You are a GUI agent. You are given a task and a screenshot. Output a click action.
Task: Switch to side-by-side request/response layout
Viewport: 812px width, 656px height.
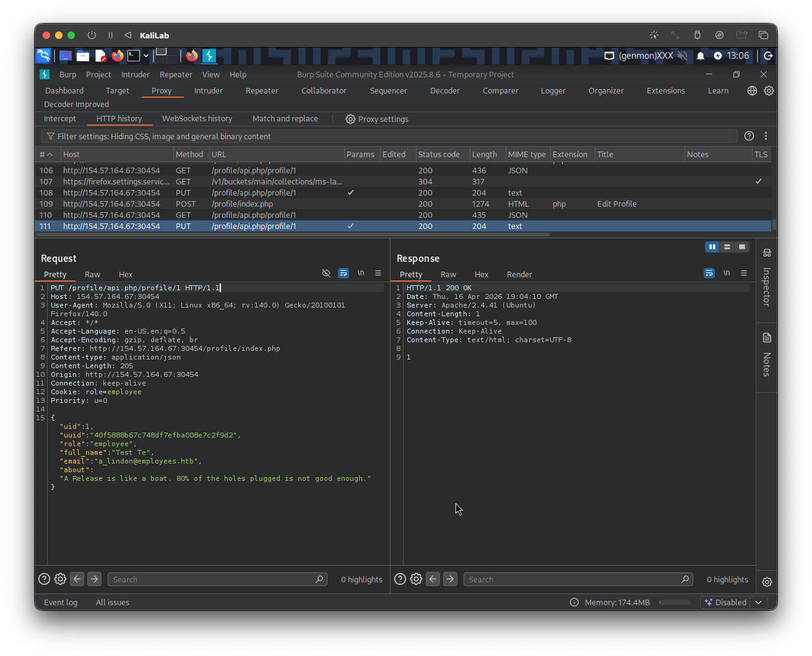pos(712,247)
